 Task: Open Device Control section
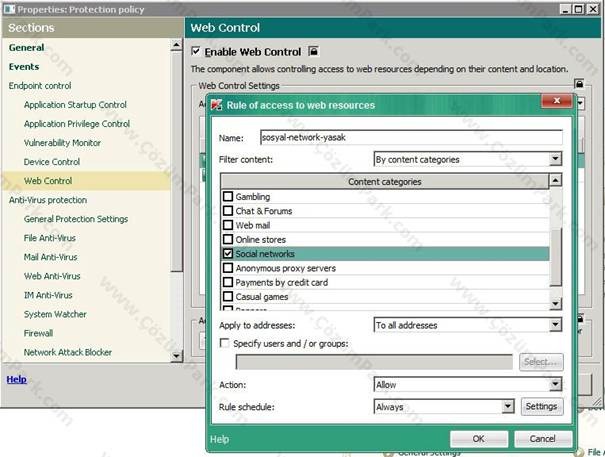[52, 162]
